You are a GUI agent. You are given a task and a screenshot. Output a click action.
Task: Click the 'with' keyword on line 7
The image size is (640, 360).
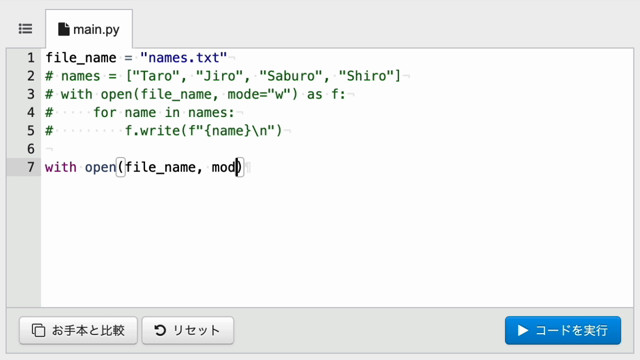point(61,167)
